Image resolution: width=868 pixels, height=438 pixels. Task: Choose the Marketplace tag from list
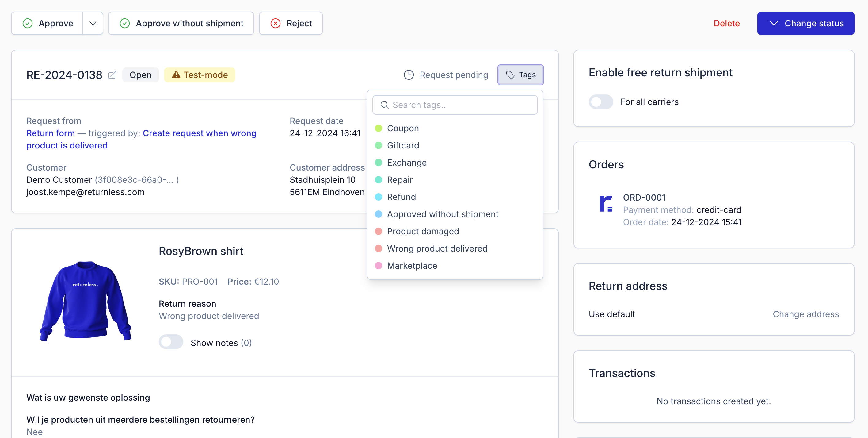[412, 266]
